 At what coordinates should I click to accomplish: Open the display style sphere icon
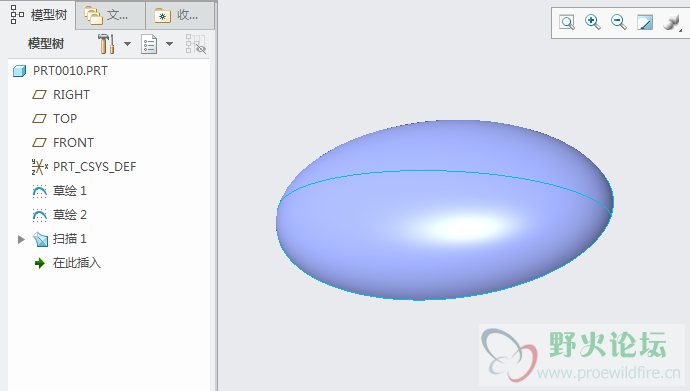672,22
